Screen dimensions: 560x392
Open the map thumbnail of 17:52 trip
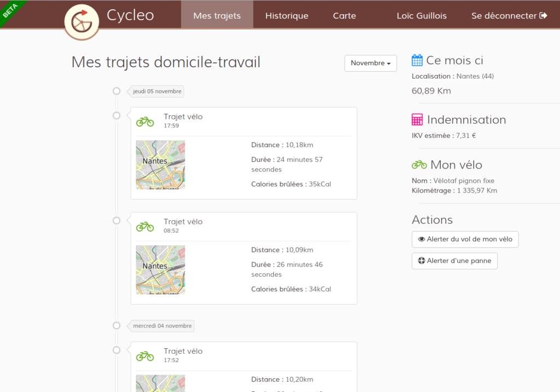point(160,383)
